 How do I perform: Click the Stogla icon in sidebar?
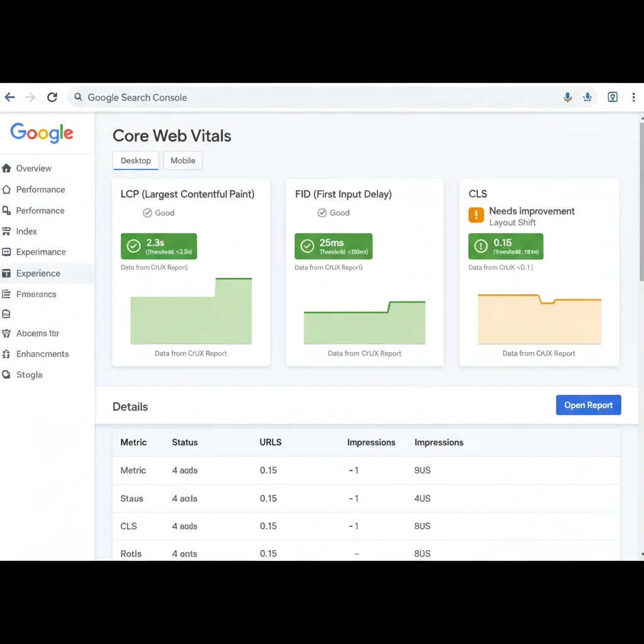(6, 375)
